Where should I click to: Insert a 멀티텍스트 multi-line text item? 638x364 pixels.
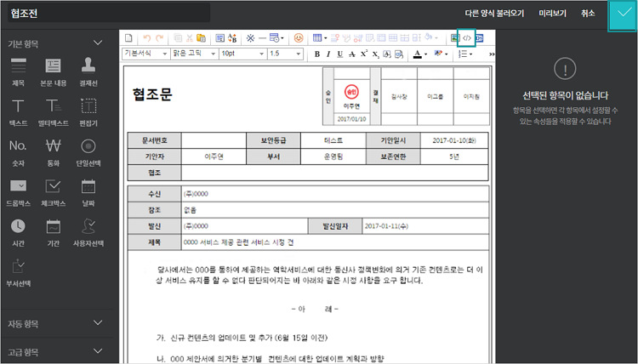pos(53,111)
